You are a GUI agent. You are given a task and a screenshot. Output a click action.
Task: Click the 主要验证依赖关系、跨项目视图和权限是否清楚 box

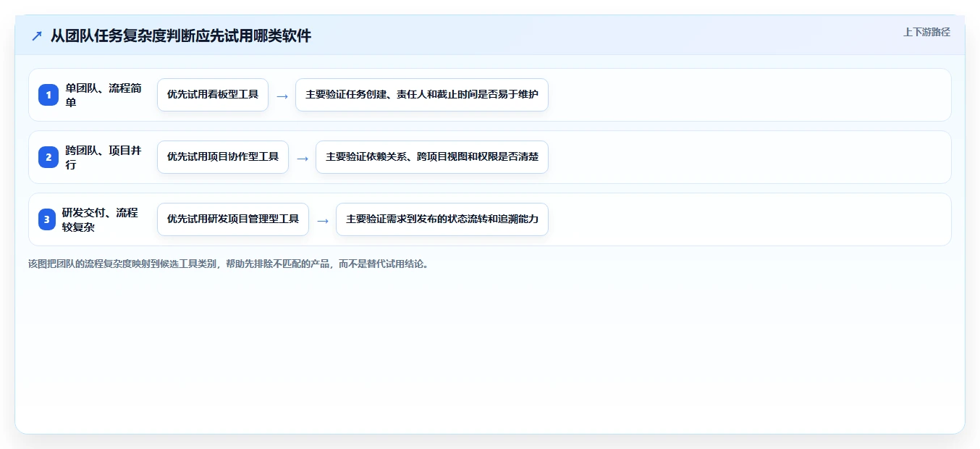[x=432, y=157]
